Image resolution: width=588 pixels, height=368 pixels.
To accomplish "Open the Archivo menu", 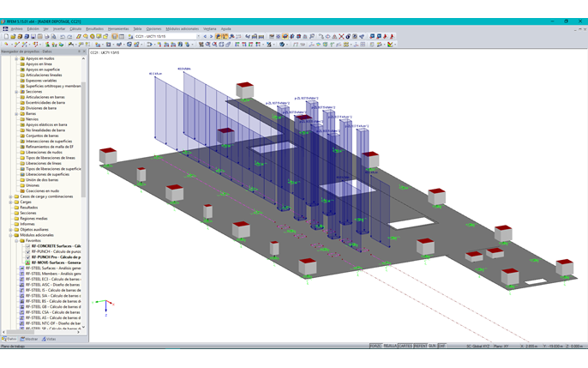I will 17,29.
